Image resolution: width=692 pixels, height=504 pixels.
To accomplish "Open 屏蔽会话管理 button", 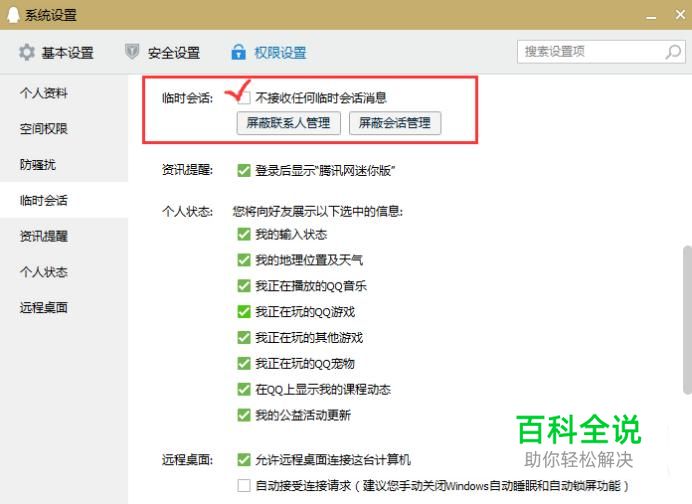I will pos(395,123).
